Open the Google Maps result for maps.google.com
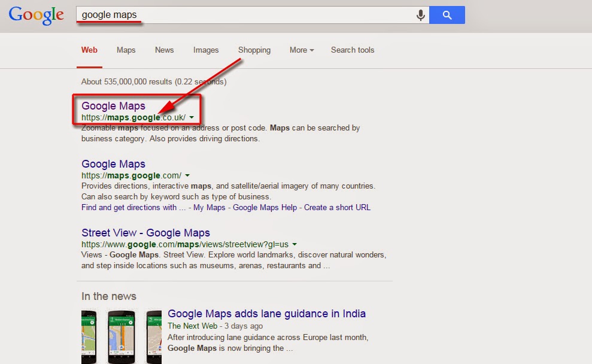This screenshot has height=364, width=592. (x=113, y=164)
